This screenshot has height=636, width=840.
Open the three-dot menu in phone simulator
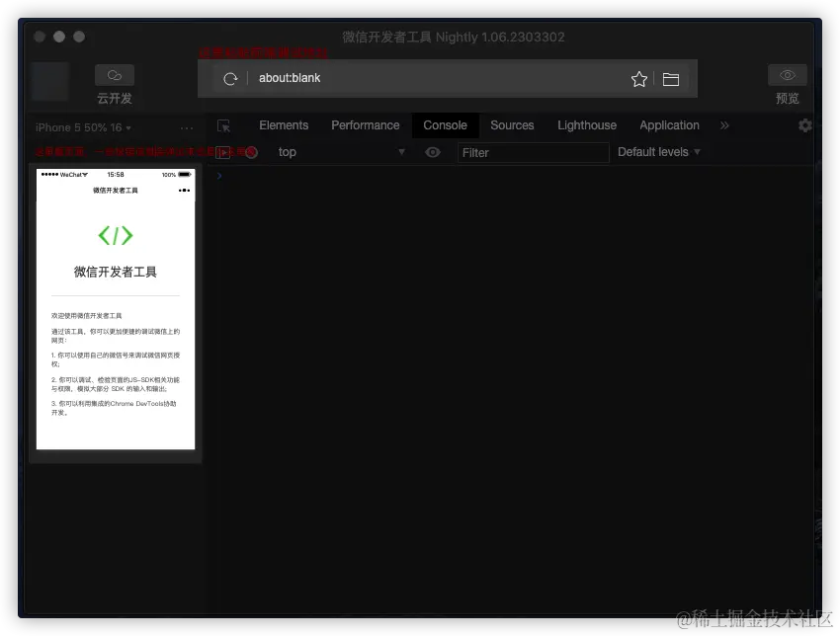[x=184, y=190]
